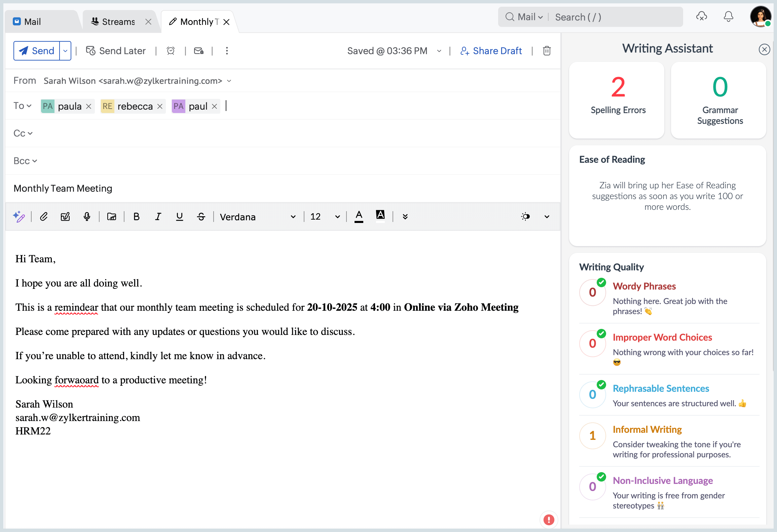This screenshot has height=532, width=777.
Task: Toggle bold formatting
Action: (x=136, y=217)
